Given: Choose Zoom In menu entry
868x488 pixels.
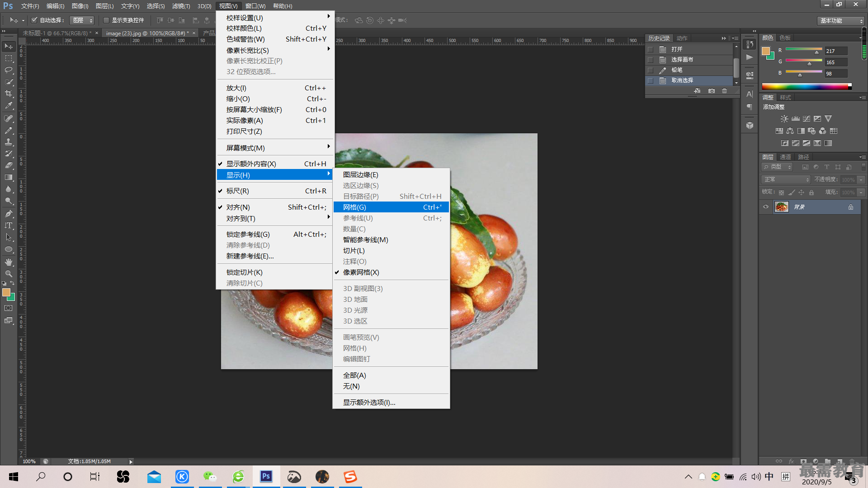Looking at the screenshot, I should point(275,88).
